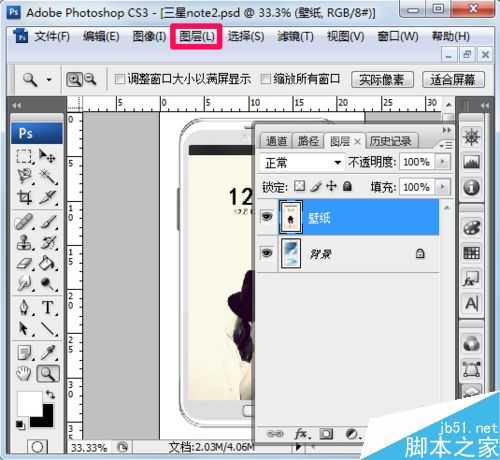The height and width of the screenshot is (460, 500).
Task: Select the Hand tool
Action: coord(24,374)
